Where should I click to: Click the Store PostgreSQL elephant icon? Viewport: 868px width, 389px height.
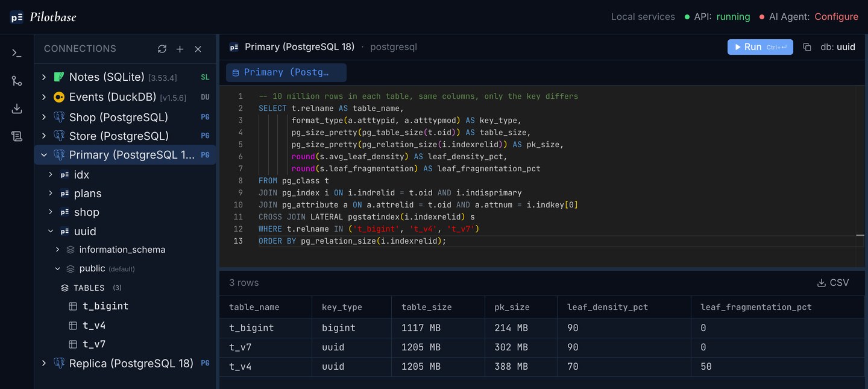pos(59,136)
